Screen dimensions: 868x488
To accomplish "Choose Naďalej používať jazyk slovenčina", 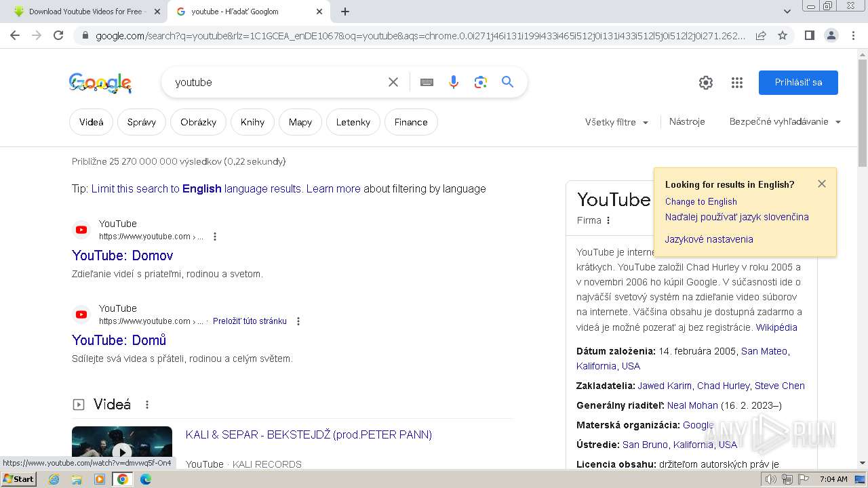I will pyautogui.click(x=736, y=217).
